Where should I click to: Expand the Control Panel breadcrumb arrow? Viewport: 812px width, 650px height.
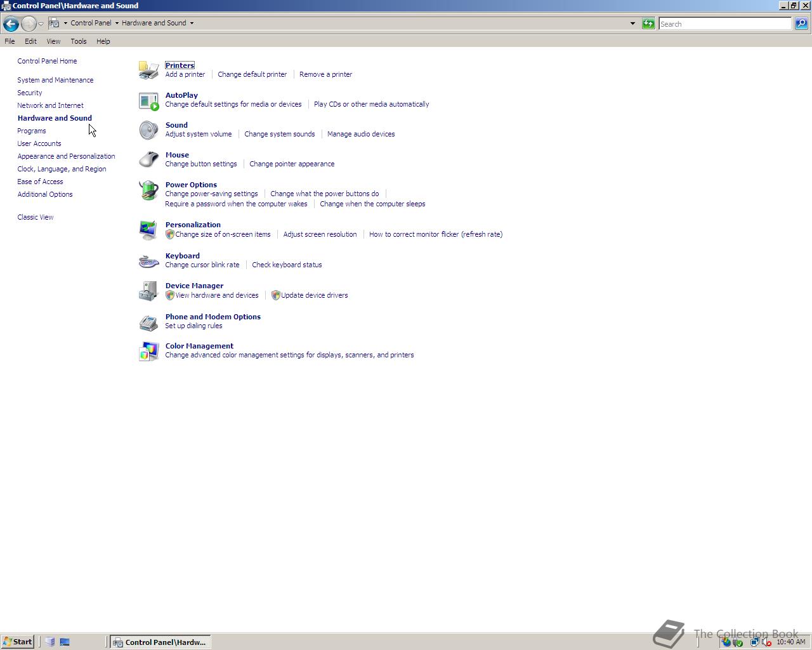(117, 23)
